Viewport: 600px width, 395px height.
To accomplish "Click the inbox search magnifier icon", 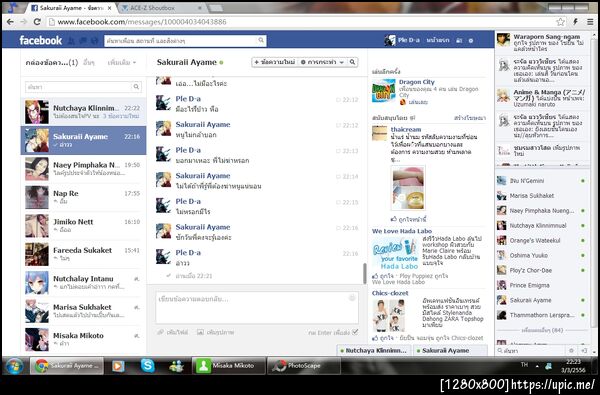I will tap(136, 87).
